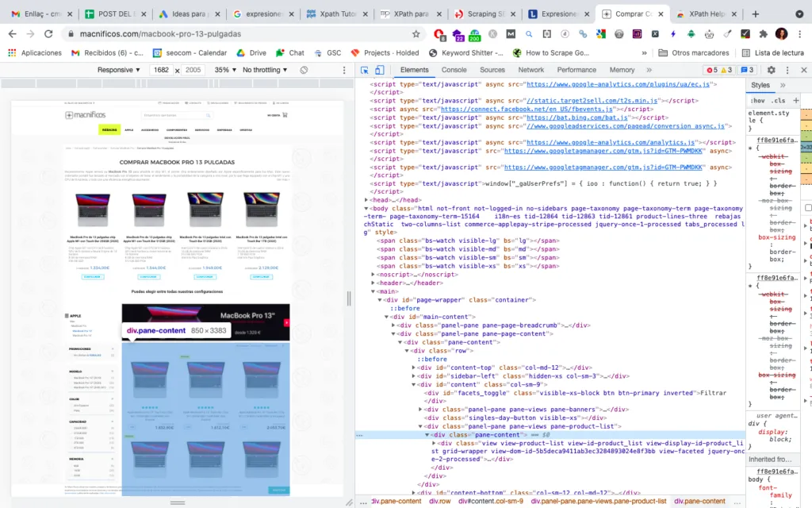Expand div id content-top node
The image size is (812, 508).
coord(413,368)
